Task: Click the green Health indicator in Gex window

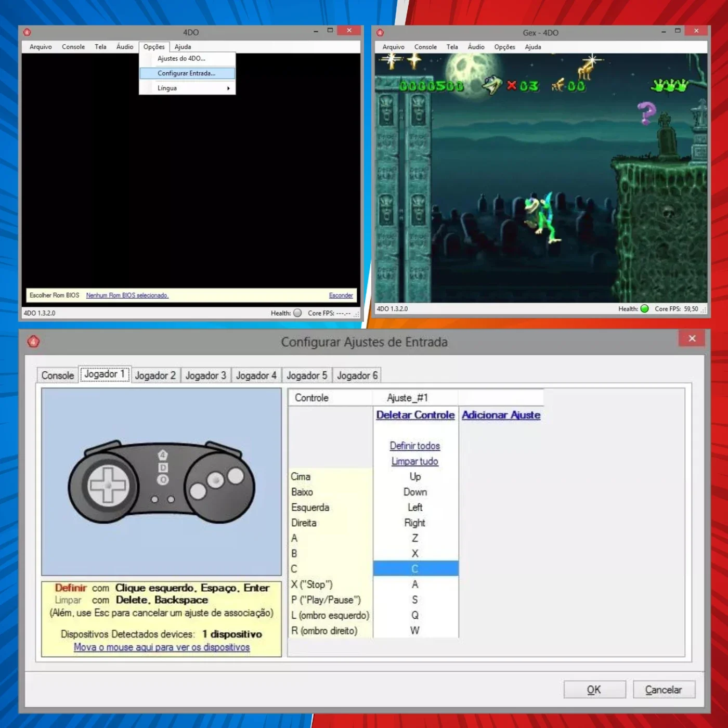Action: (x=645, y=308)
